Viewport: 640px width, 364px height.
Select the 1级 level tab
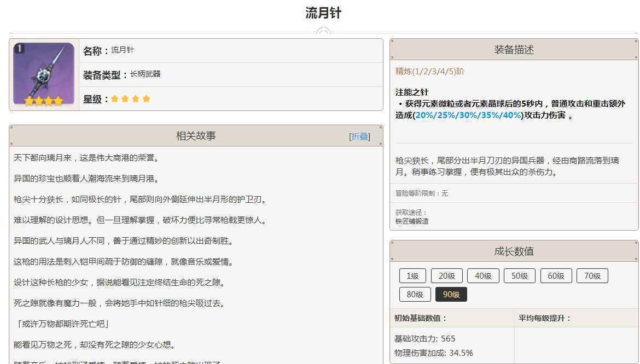[412, 276]
